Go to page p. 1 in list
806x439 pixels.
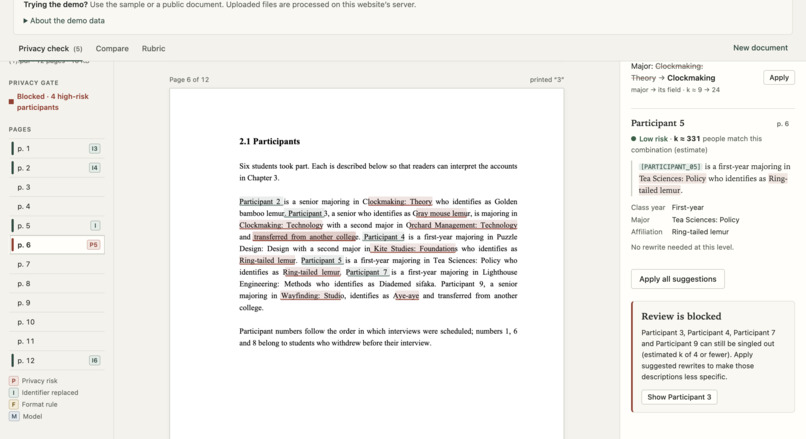coord(57,149)
